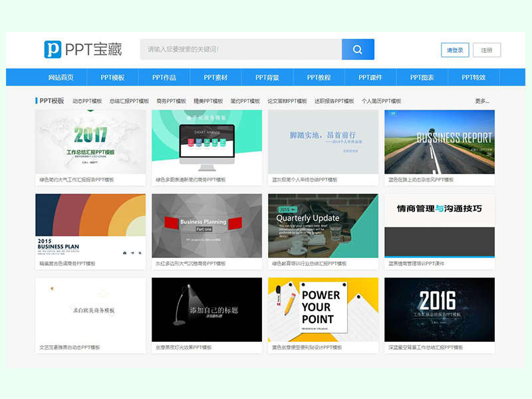Select the 2016 starry sky template thumbnail

440,309
